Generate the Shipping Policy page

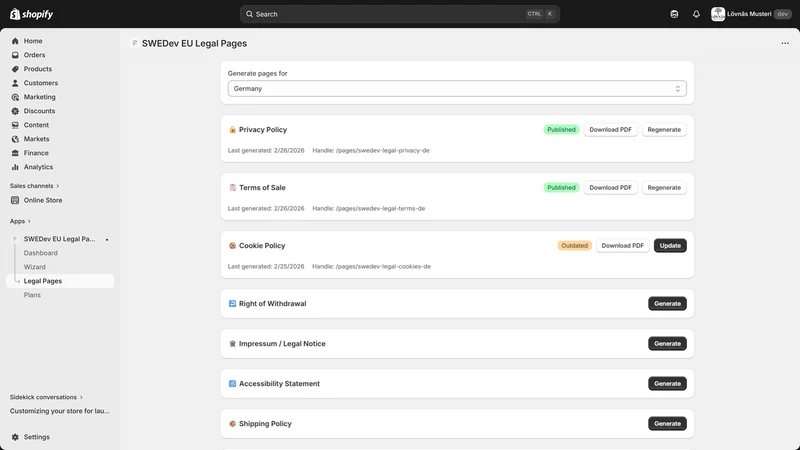667,423
